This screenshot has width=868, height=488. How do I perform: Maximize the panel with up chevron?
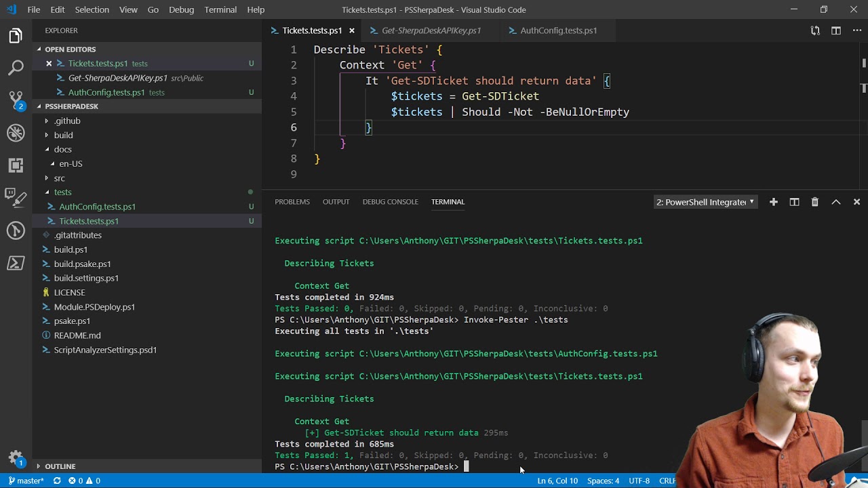pos(836,202)
